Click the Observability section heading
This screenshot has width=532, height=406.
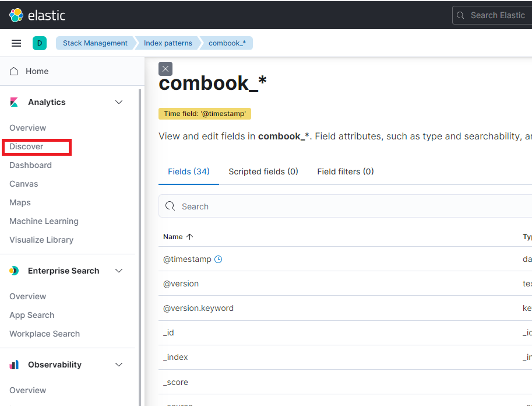pyautogui.click(x=55, y=365)
